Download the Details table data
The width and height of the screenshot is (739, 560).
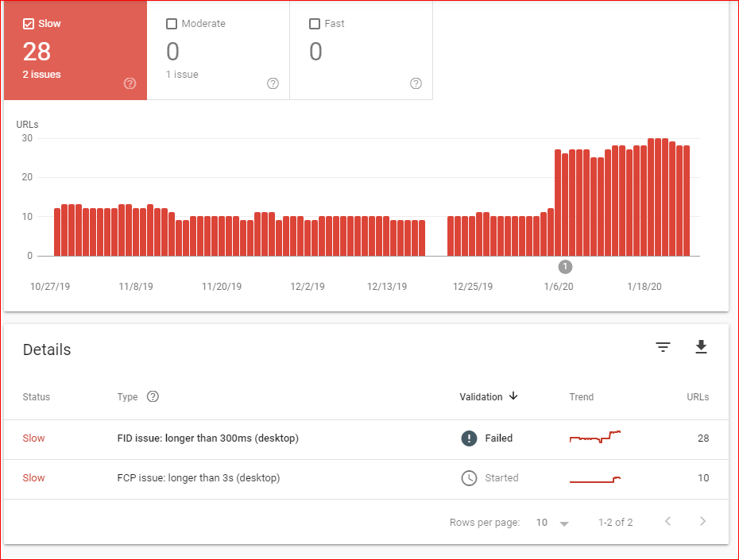point(701,346)
